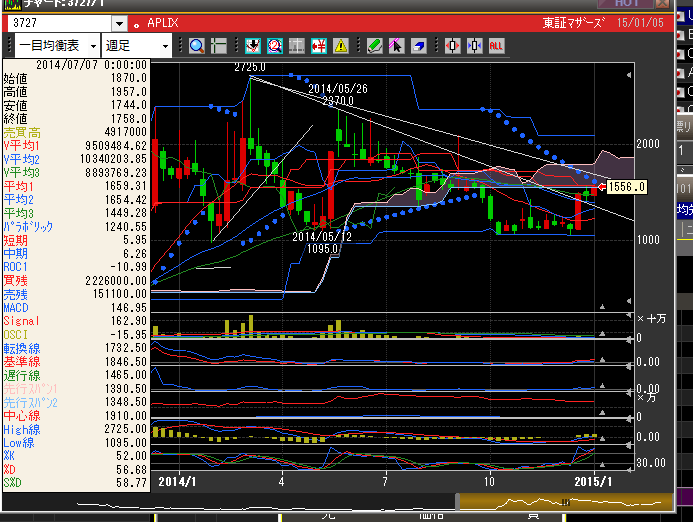Click the yen price arrows icon

(319, 45)
